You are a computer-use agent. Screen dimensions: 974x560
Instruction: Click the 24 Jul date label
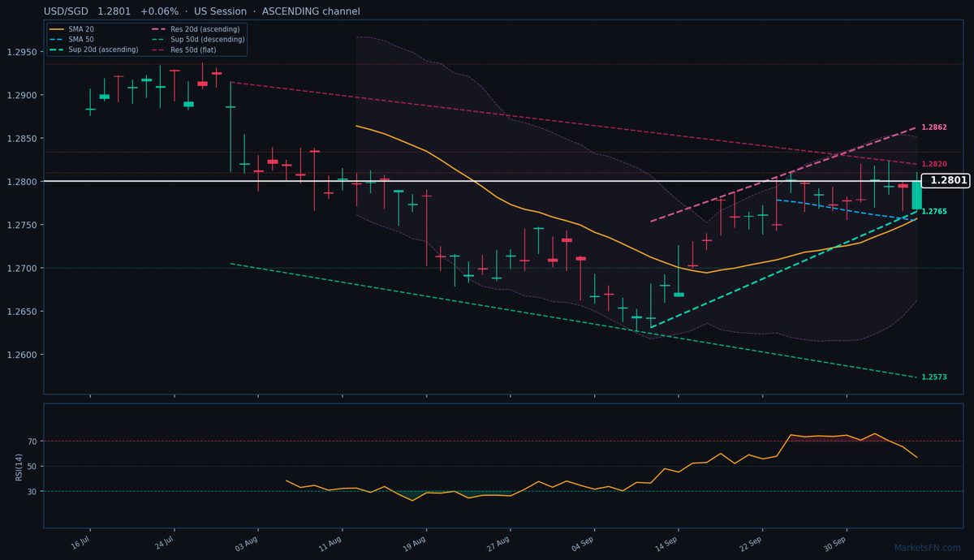[x=164, y=542]
